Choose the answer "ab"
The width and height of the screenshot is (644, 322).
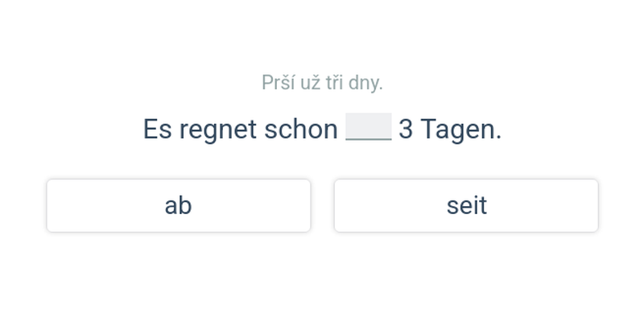click(x=178, y=206)
